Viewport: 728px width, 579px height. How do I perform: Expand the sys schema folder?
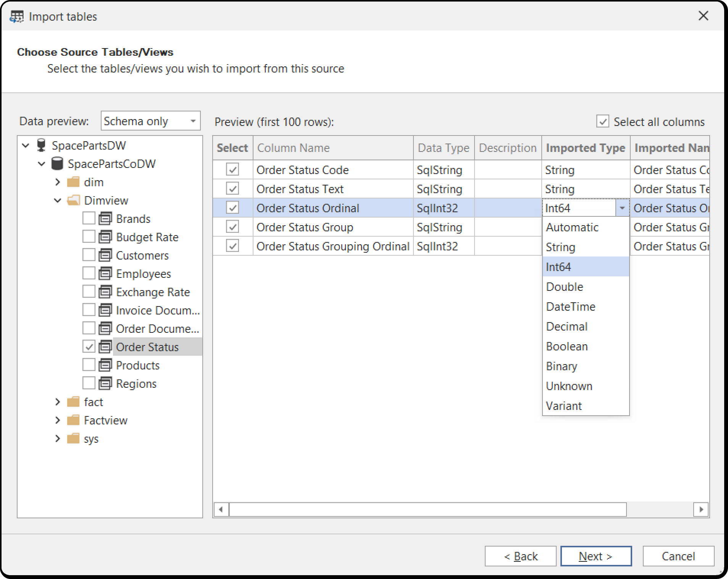click(58, 439)
